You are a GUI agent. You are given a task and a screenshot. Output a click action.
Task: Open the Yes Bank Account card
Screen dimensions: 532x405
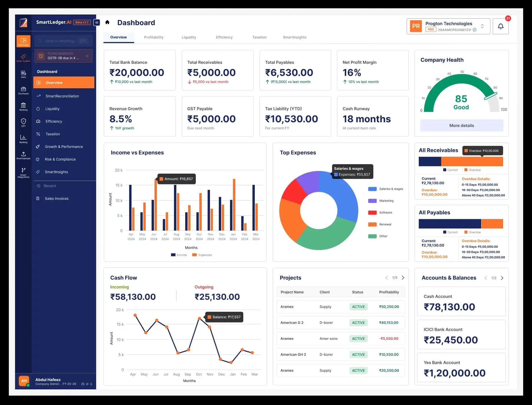[x=461, y=368]
